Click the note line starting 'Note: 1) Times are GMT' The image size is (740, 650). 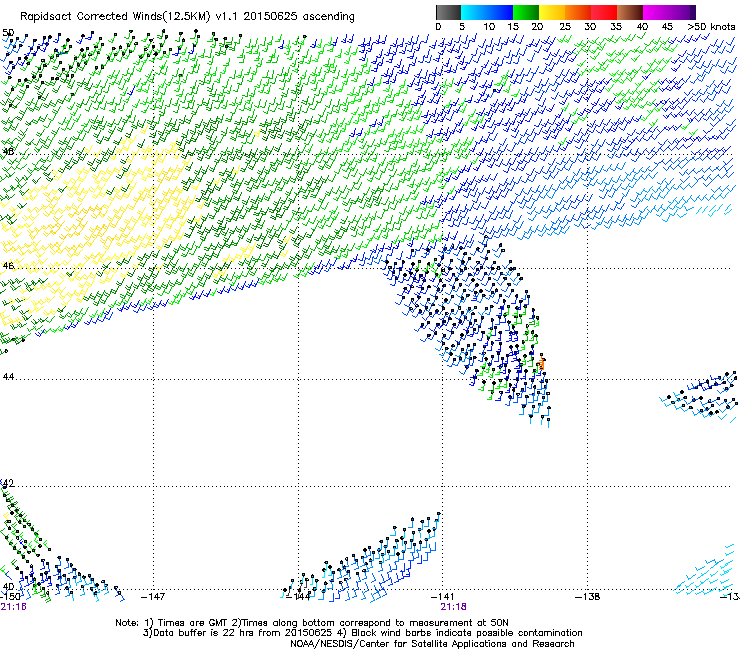coord(312,623)
